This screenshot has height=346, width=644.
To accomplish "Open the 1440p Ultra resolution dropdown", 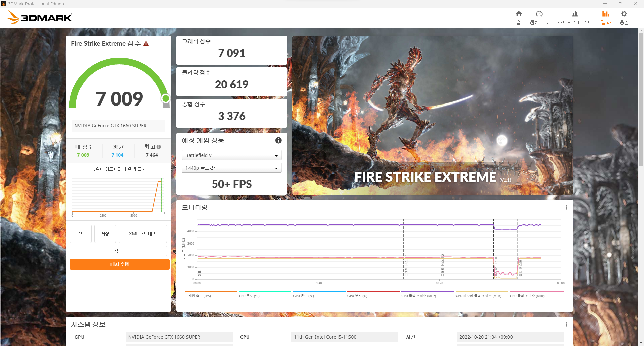I will coord(231,168).
